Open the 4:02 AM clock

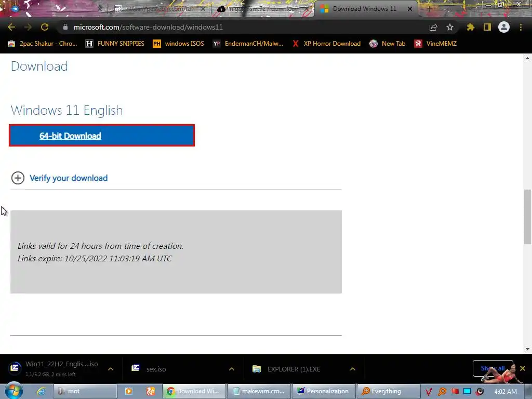tap(506, 392)
